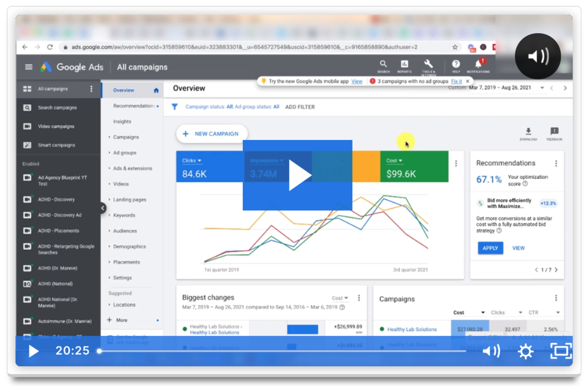Open Healthy Lab Solutions link in Campaigns card
Viewport: 588px width, 386px height.
pos(412,329)
